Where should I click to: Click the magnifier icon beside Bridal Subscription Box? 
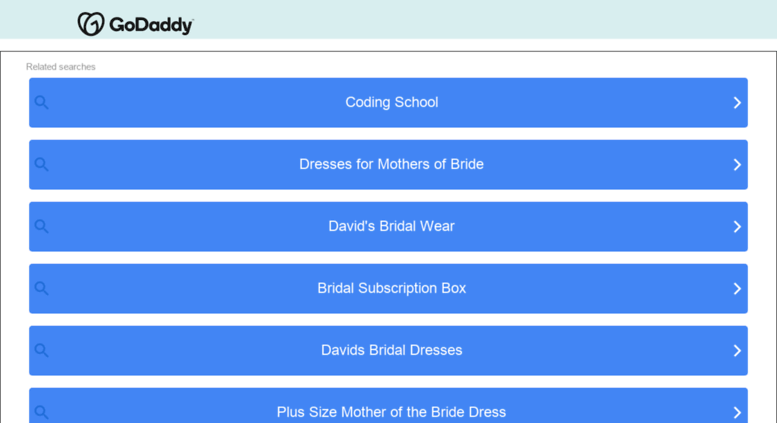point(42,288)
